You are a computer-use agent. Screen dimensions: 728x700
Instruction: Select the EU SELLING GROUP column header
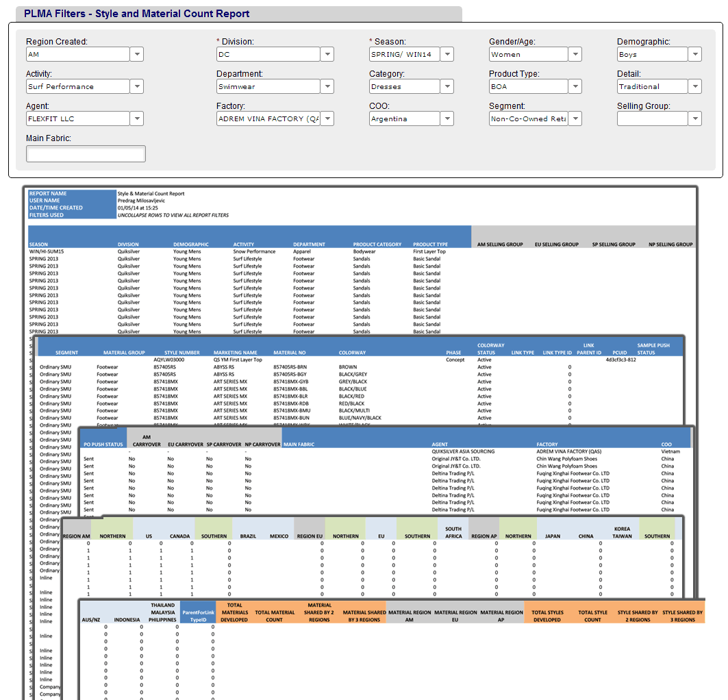(x=557, y=245)
